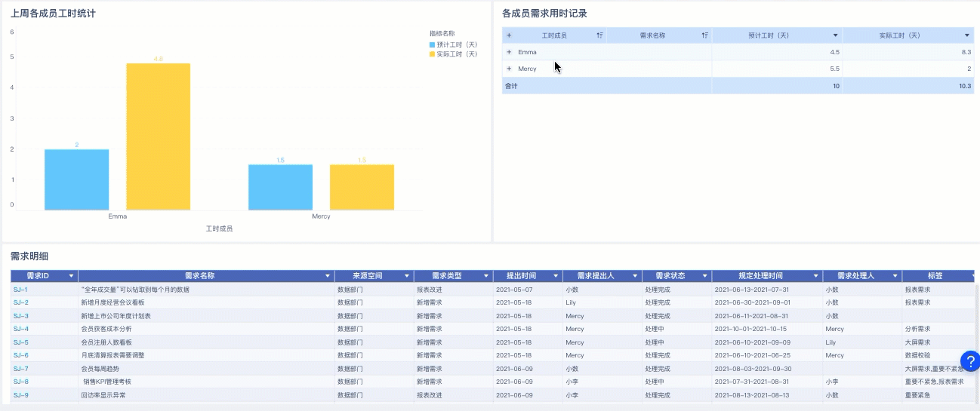Click the sort icon beside 工时成员 column
The height and width of the screenshot is (411, 980).
point(599,35)
